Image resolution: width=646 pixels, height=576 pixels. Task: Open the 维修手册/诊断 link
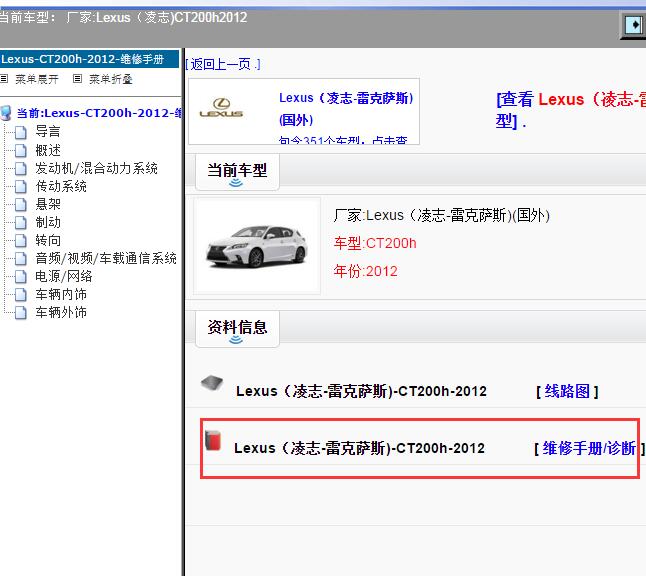click(x=589, y=448)
